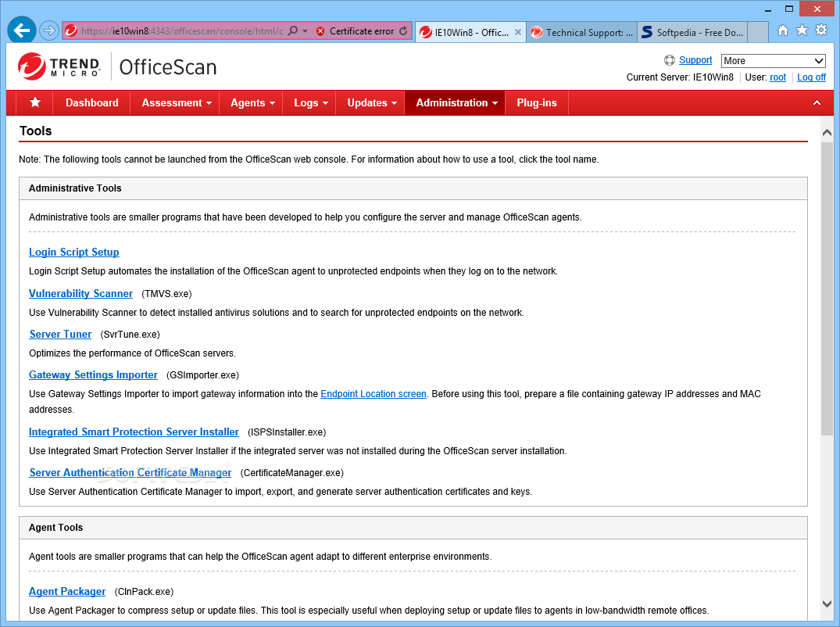Click the (SvrTune.exe) text
The image size is (840, 627).
[x=130, y=335]
